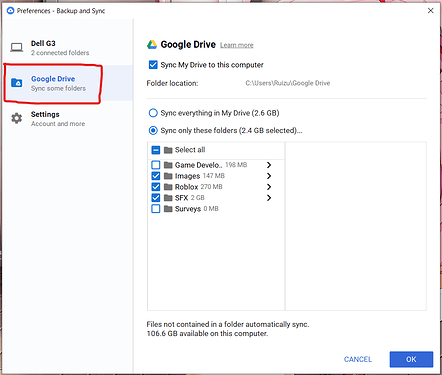Click the Roblox folder name

click(x=187, y=187)
